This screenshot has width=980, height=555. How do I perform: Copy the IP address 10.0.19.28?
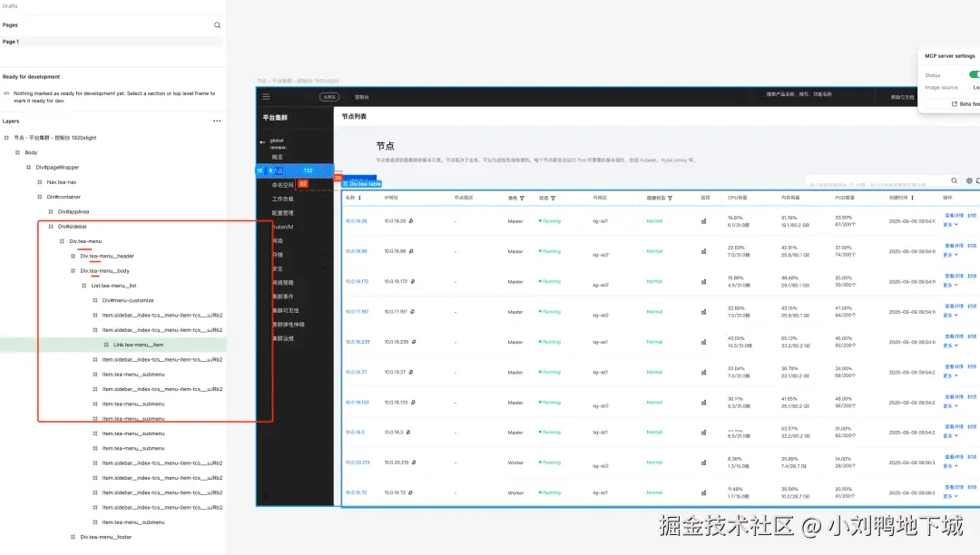click(x=411, y=221)
